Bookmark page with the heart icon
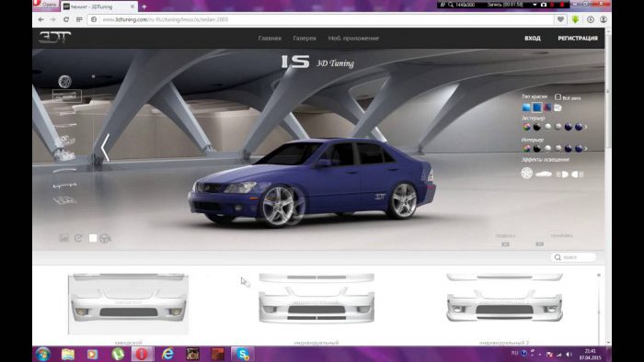The image size is (644, 362). 560,19
